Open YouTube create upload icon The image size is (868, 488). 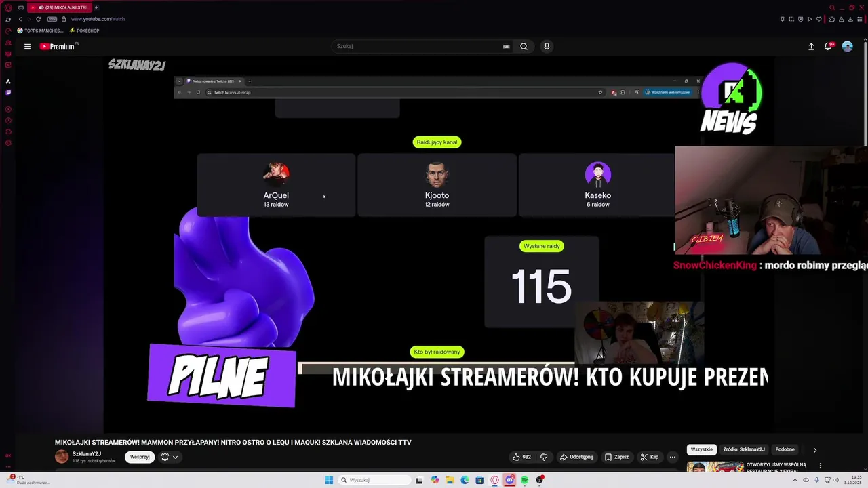pyautogui.click(x=811, y=47)
